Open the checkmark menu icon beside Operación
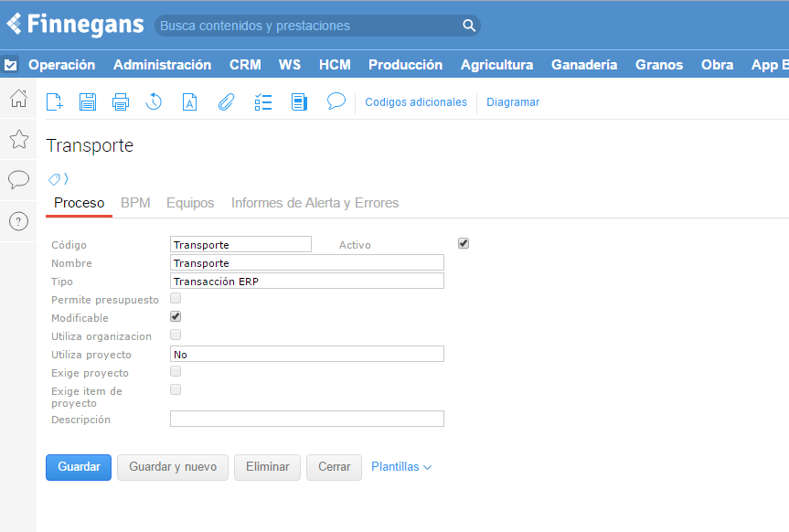 (x=11, y=65)
